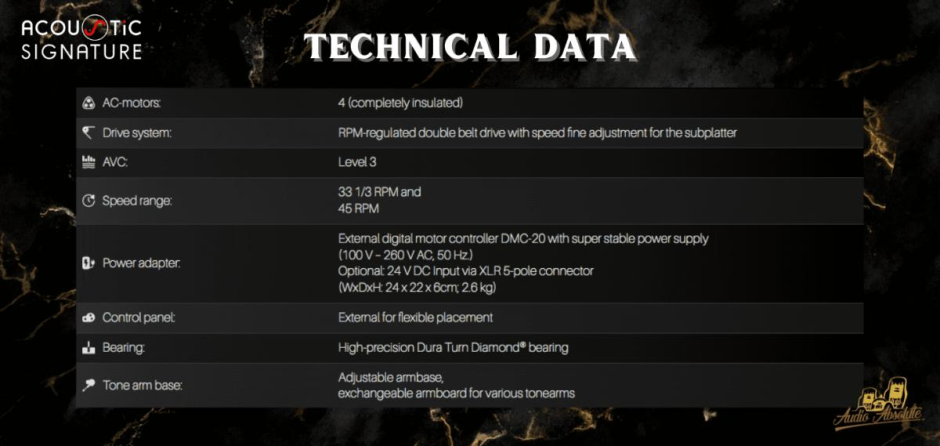Click "External for flexible placement" text

pos(417,318)
